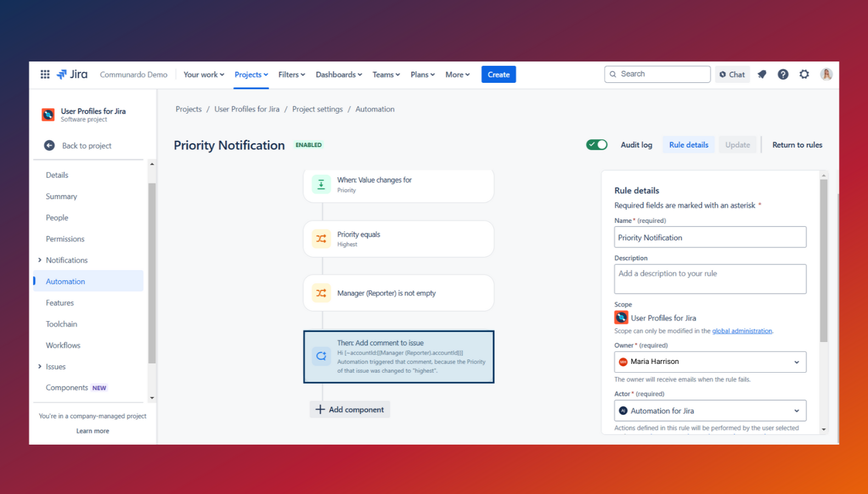Open the Settings gear icon
Screen dimensions: 868x494
click(804, 74)
